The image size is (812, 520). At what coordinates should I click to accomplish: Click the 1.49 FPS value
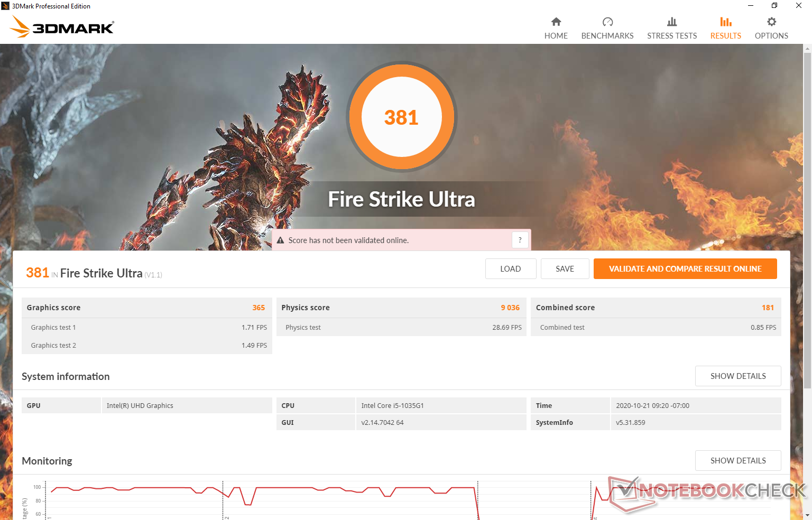254,346
